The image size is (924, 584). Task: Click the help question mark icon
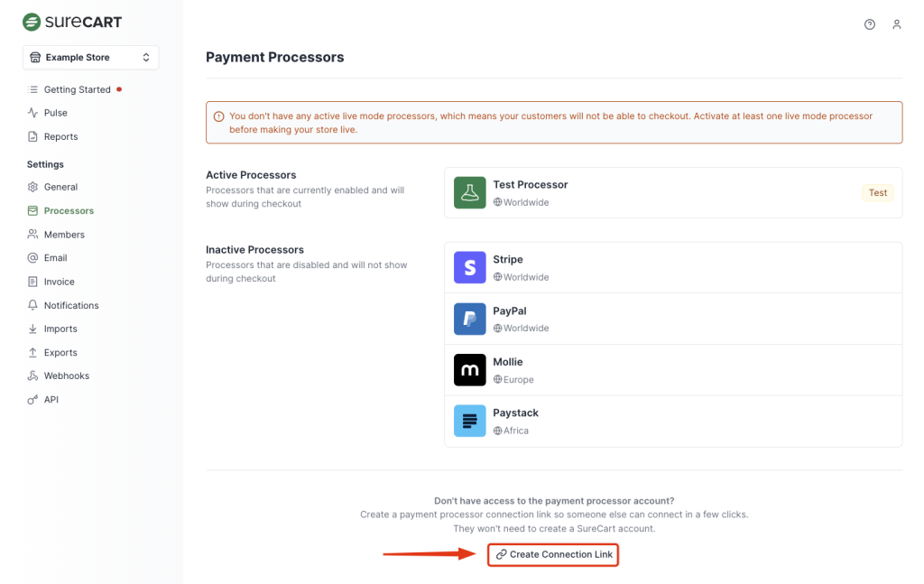[870, 24]
